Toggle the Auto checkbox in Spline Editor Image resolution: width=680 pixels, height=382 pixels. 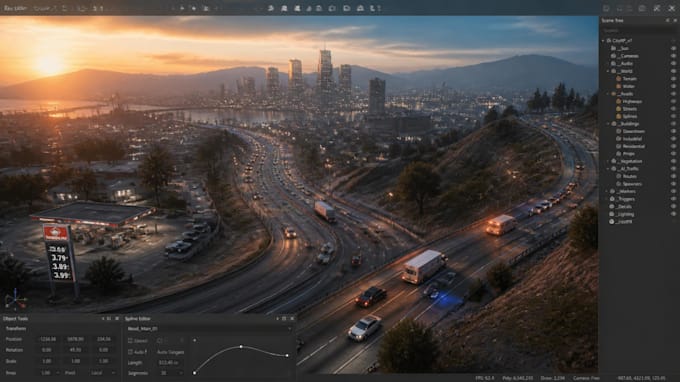(130, 352)
